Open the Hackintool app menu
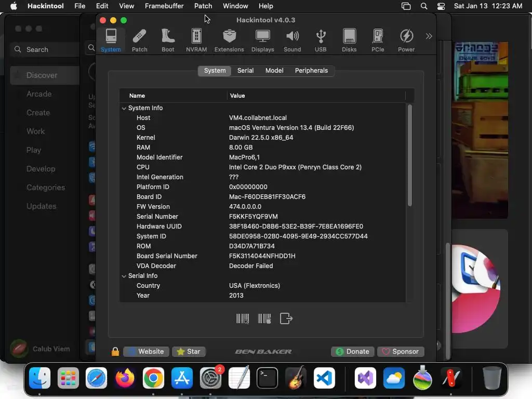The height and width of the screenshot is (399, 532). (x=46, y=6)
